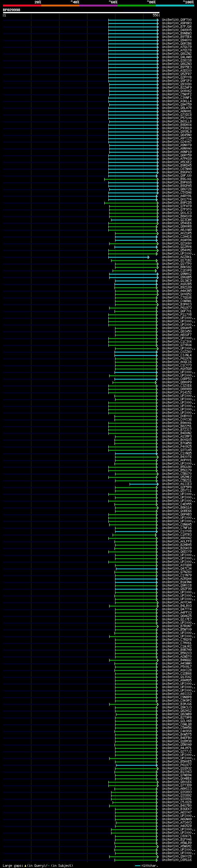Select hit label UniRef100_A7Q1T9

[177, 47]
